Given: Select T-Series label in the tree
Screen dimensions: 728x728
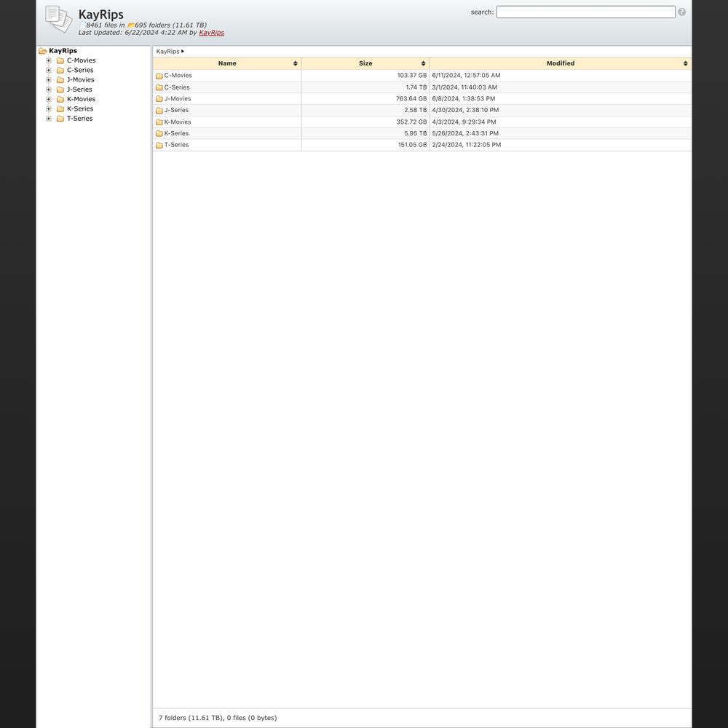Looking at the screenshot, I should pyautogui.click(x=80, y=119).
